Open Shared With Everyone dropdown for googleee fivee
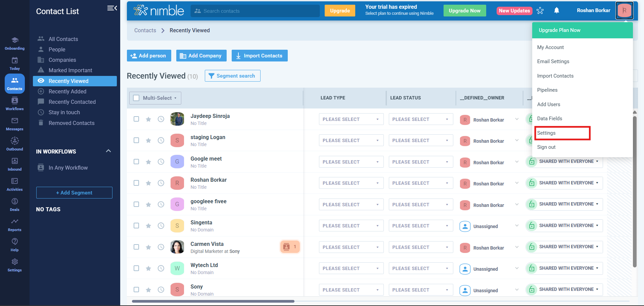The image size is (644, 306). click(x=564, y=204)
